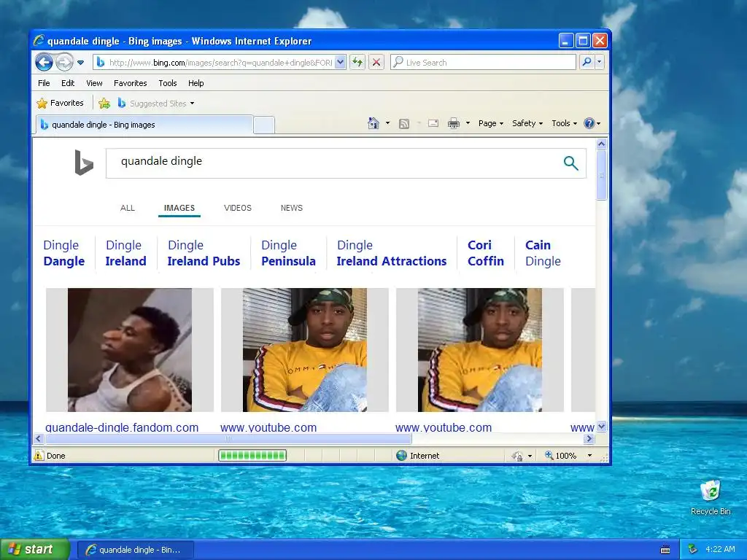Viewport: 747px width, 560px height.
Task: Expand the Home button dropdown arrow
Action: coord(387,123)
